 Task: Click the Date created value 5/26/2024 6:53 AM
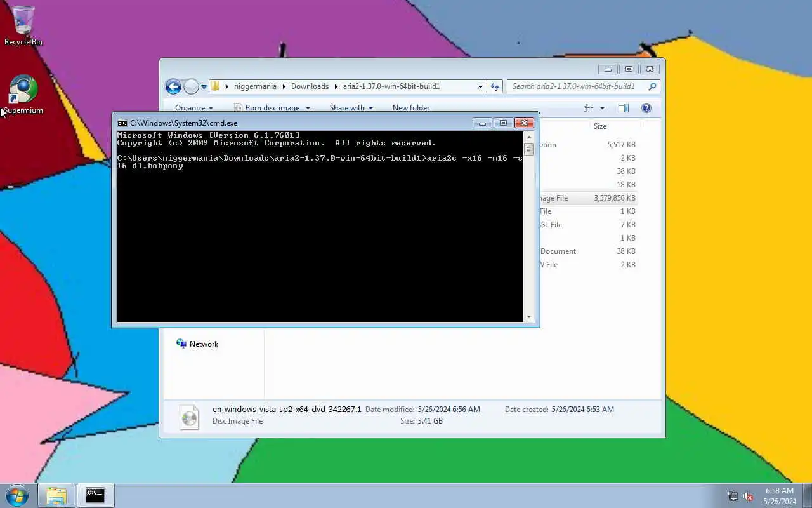coord(582,410)
